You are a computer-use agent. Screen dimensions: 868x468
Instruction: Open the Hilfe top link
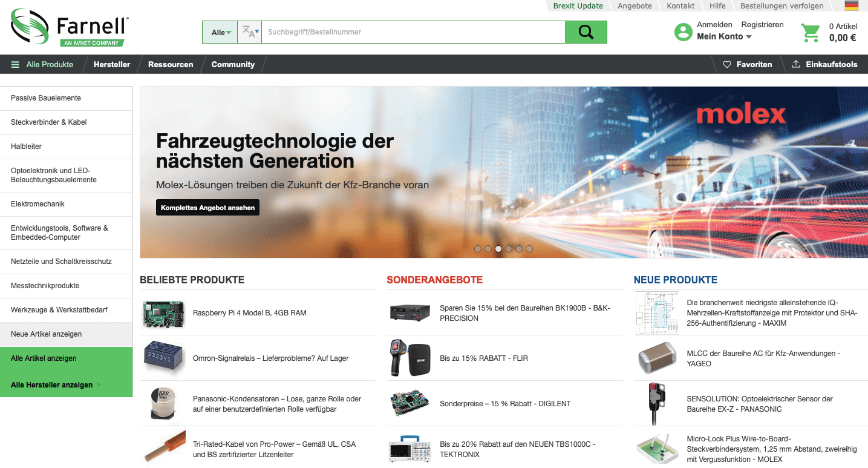click(717, 6)
